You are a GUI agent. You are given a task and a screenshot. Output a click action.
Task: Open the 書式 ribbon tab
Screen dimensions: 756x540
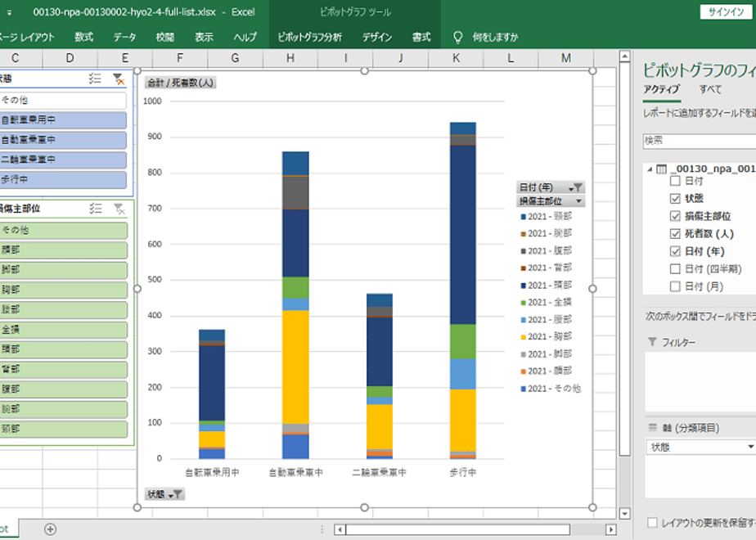click(x=421, y=37)
